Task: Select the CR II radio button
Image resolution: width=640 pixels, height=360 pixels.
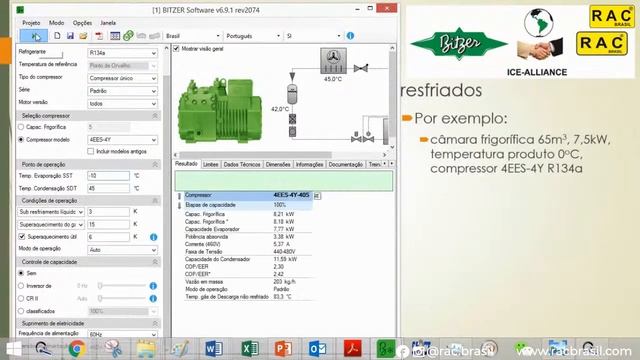Action: 21,299
